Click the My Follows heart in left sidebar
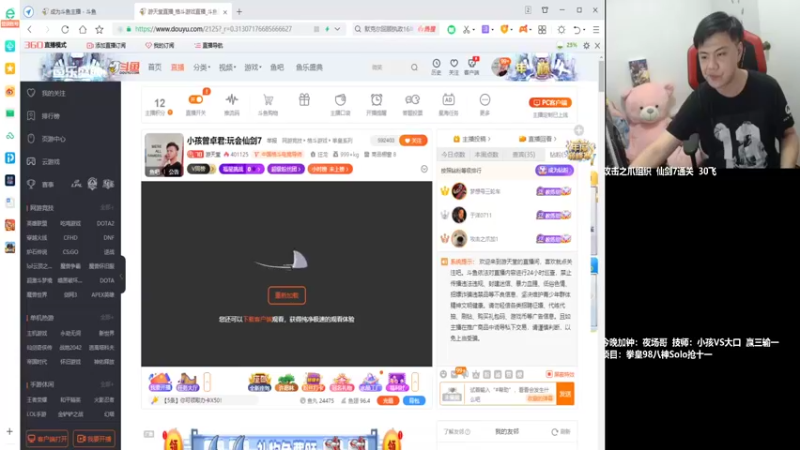 coord(31,93)
